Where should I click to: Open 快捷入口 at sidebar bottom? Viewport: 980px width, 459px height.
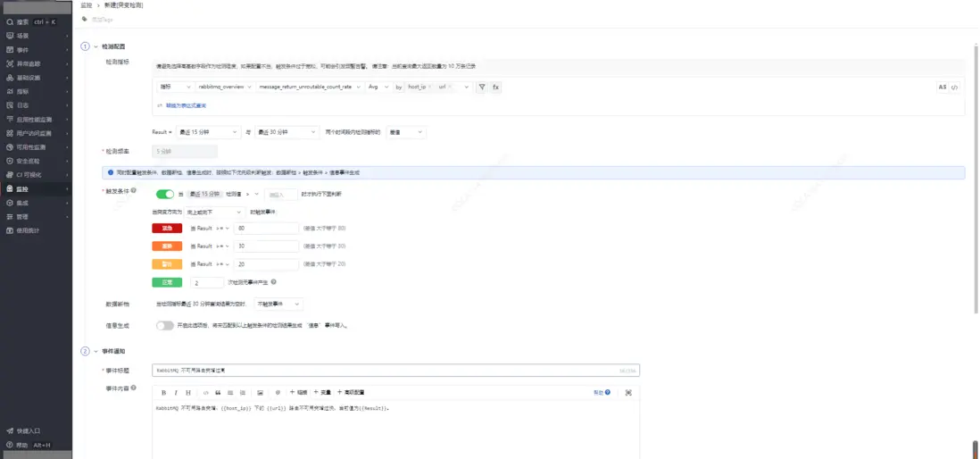tap(36, 430)
